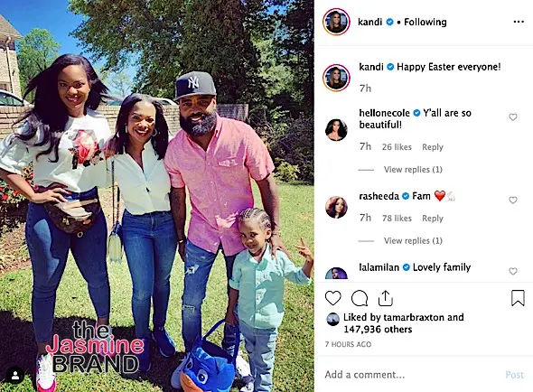Reply to hellonecole's comment

pyautogui.click(x=433, y=147)
